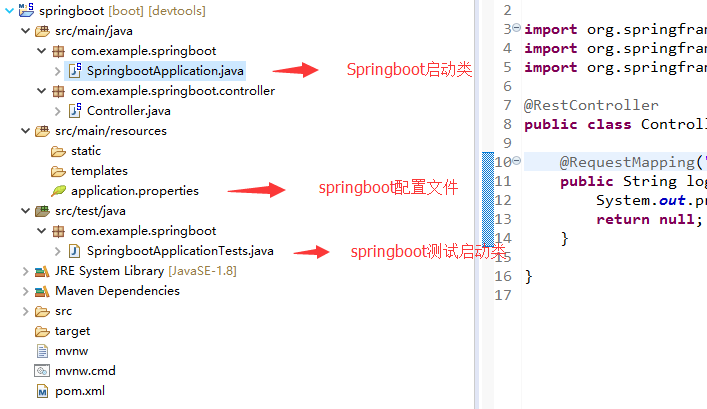Click the mvnw.cmd file icon
The height and width of the screenshot is (409, 707).
(x=42, y=371)
